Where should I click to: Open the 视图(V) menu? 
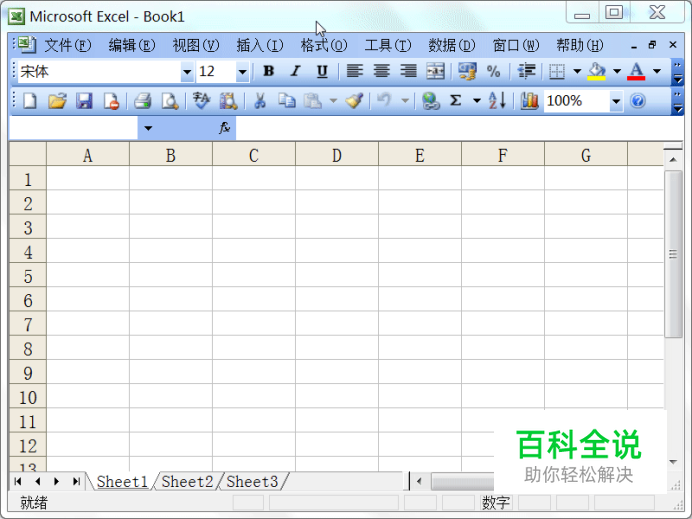(196, 45)
